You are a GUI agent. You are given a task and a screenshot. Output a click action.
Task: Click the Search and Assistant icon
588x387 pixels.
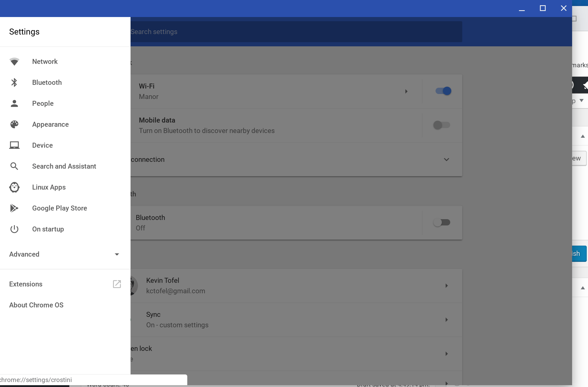point(14,166)
